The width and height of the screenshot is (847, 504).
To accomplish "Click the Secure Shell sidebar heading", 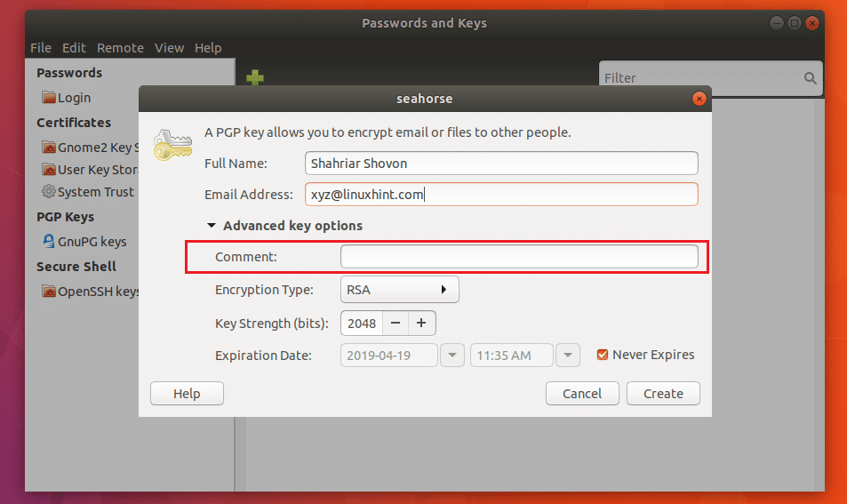I will tap(76, 267).
